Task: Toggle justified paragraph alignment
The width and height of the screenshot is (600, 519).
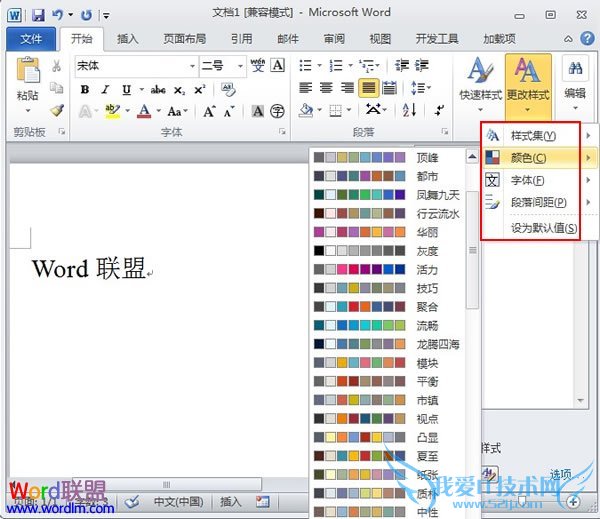Action: (x=369, y=88)
